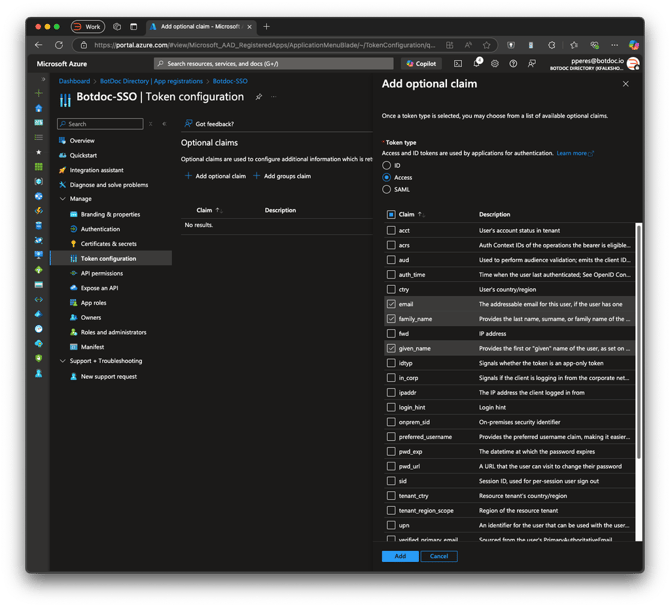670x607 pixels.
Task: Click the Home icon in left rail
Action: [38, 108]
